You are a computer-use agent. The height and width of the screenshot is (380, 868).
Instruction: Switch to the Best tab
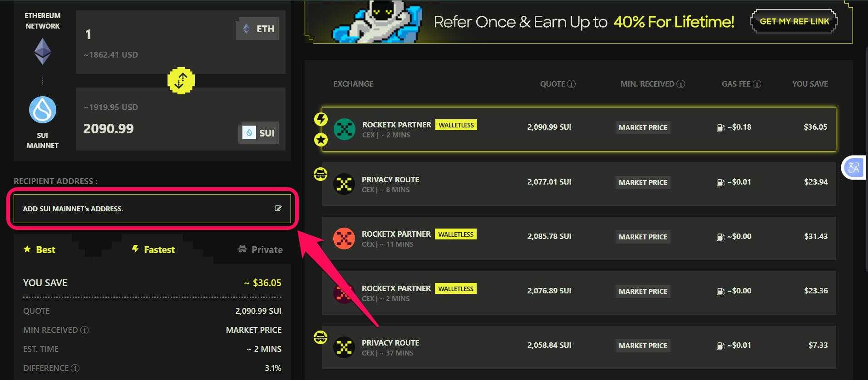(x=39, y=249)
